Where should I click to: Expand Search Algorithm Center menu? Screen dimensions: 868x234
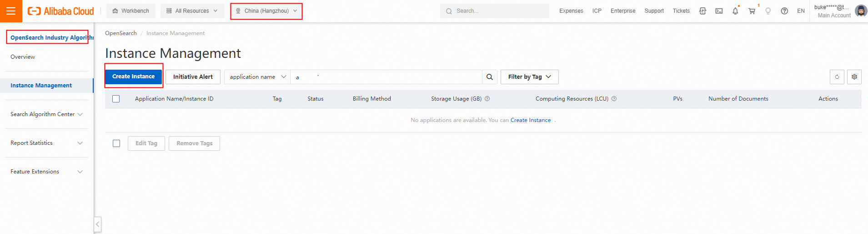click(x=46, y=114)
